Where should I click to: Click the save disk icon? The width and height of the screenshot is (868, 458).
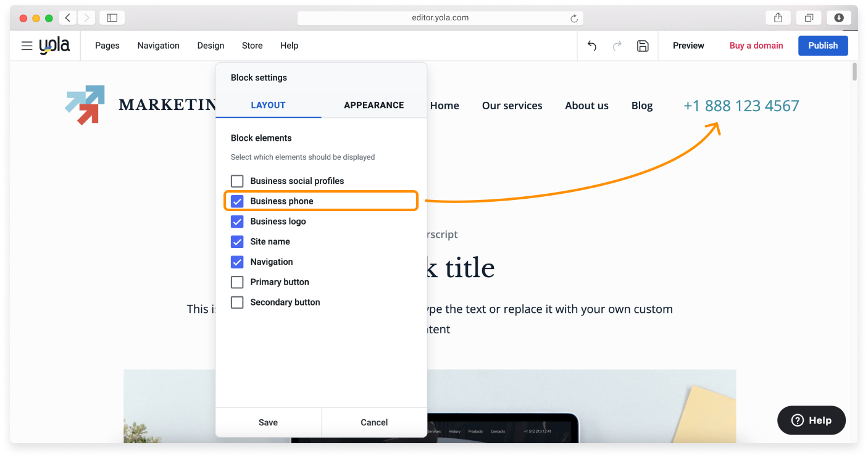[643, 46]
